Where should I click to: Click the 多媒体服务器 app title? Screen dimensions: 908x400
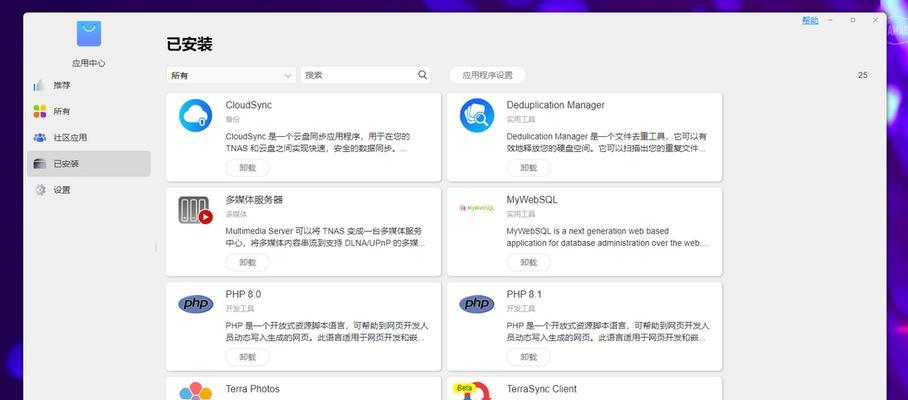click(254, 200)
